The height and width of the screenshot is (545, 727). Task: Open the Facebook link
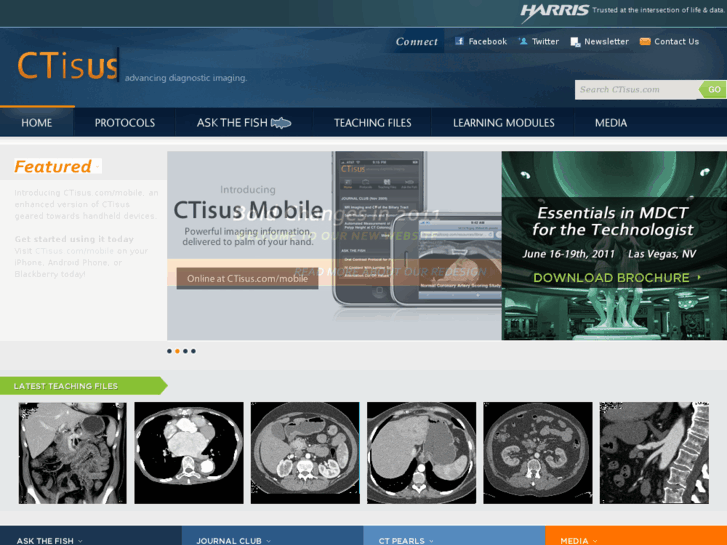pos(487,41)
